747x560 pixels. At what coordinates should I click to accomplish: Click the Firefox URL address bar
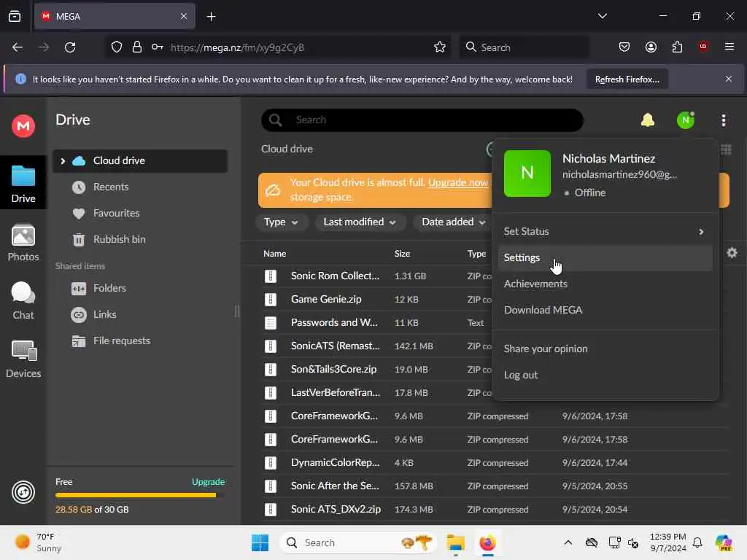click(276, 47)
